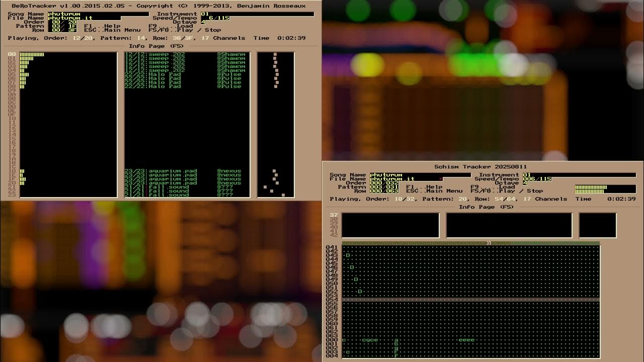Select the Pattern value 03/1F in BeRoTracker

tap(62, 26)
